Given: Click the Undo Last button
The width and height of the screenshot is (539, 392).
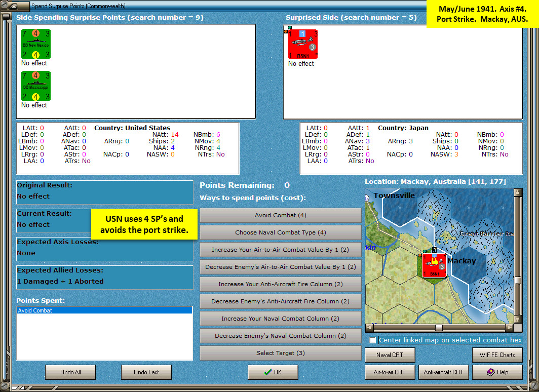Looking at the screenshot, I should tap(146, 372).
